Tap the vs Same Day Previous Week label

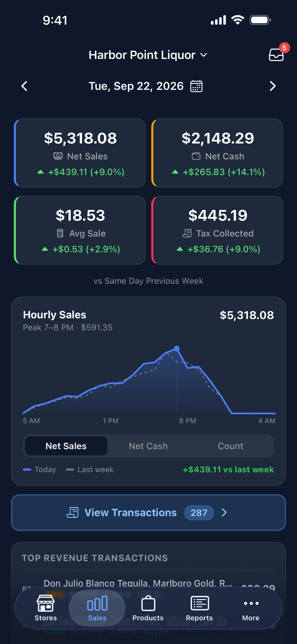(x=148, y=281)
